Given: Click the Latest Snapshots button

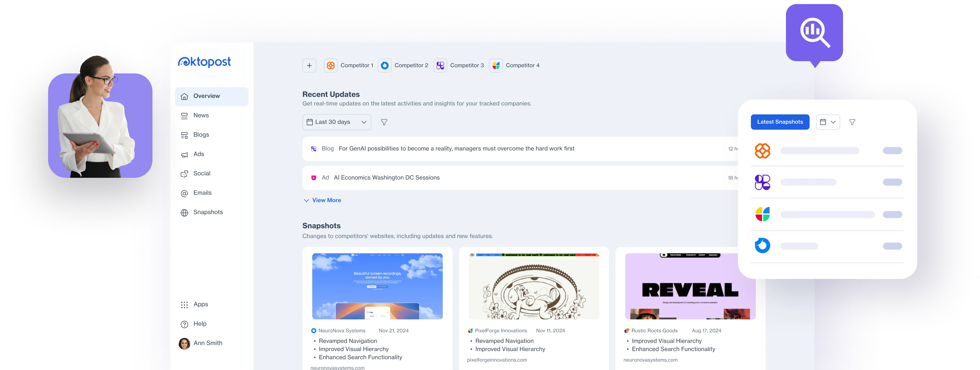Looking at the screenshot, I should pyautogui.click(x=780, y=122).
